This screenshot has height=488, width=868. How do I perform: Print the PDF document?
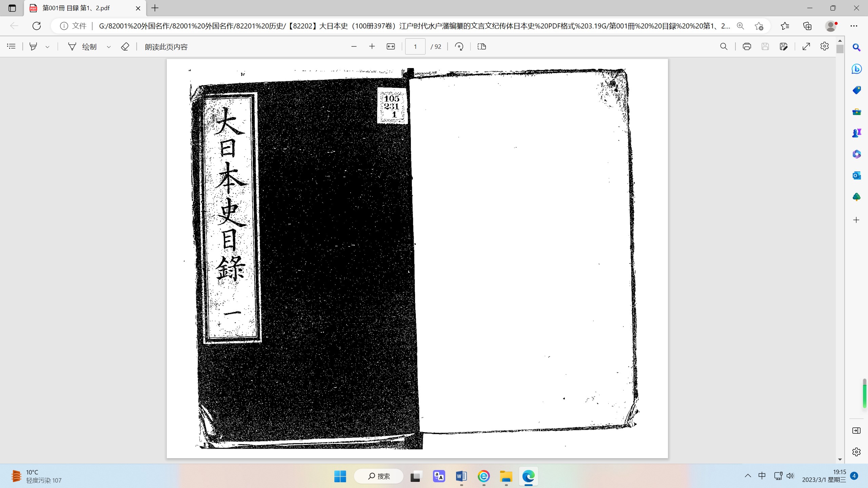pyautogui.click(x=747, y=46)
